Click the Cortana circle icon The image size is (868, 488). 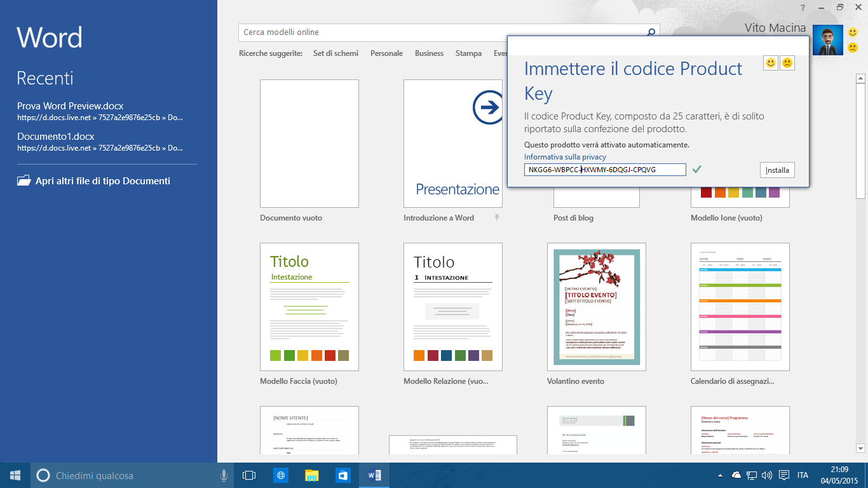coord(43,475)
